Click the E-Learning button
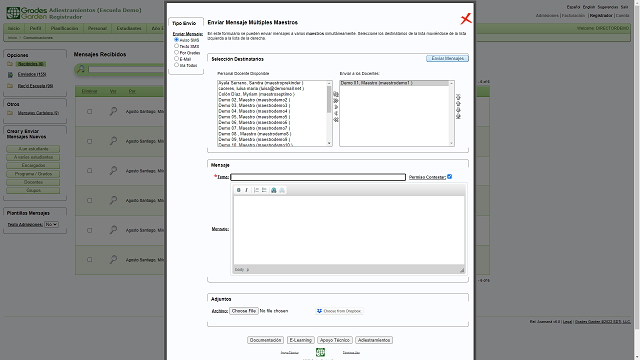Screen dimensions: 640x360 301,340
